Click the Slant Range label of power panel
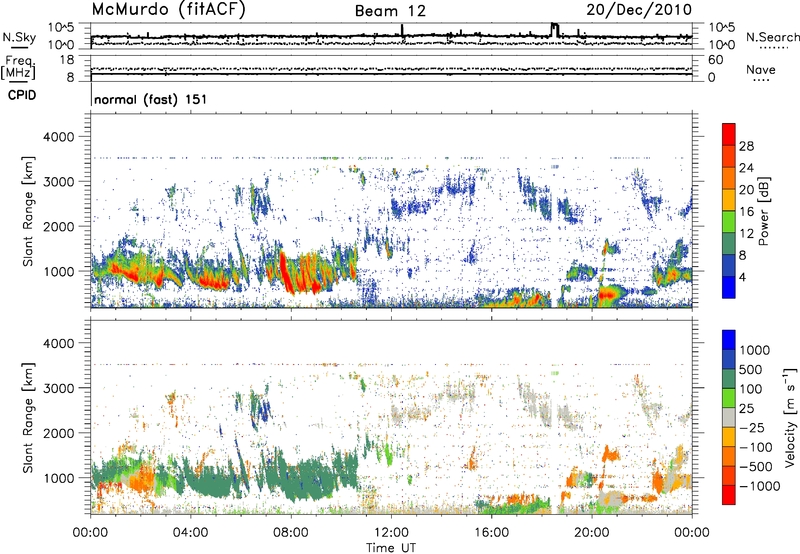This screenshot has height=554, width=800. pos(28,211)
